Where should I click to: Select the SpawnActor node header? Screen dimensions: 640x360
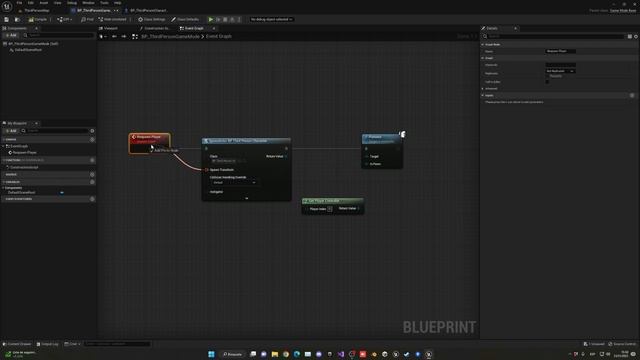(x=246, y=141)
